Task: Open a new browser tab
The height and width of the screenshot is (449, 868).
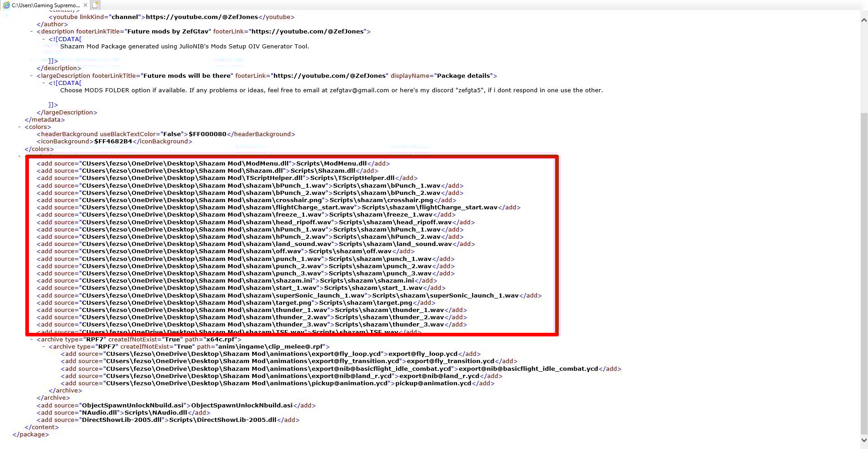Action: 95,5
